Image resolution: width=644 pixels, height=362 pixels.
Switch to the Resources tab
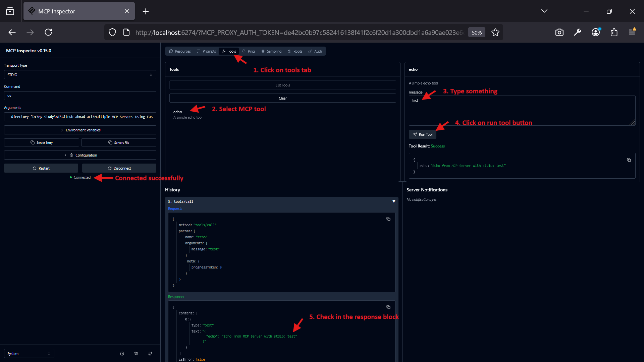[x=180, y=51]
